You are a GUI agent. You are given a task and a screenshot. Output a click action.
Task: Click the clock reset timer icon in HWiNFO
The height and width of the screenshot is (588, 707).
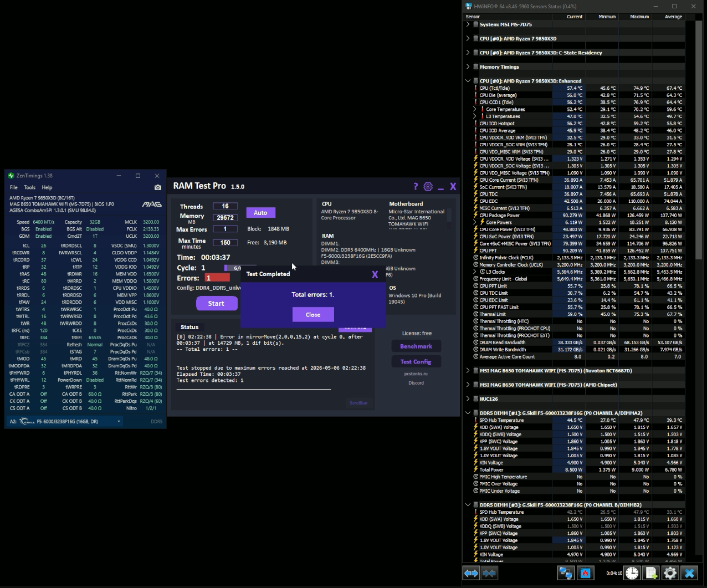click(632, 573)
